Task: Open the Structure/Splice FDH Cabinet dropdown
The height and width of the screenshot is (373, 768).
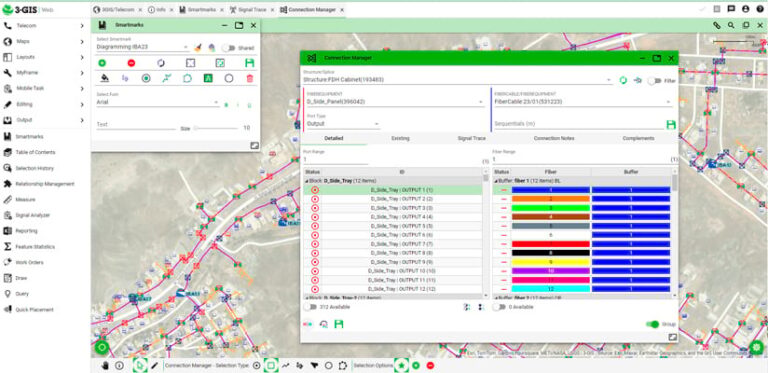Action: pyautogui.click(x=457, y=79)
